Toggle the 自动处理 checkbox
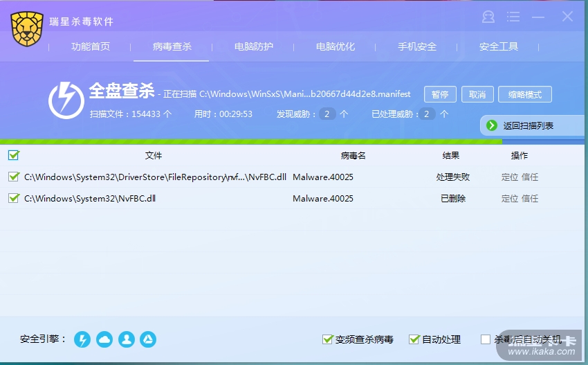Viewport: 588px width, 365px height. 414,339
